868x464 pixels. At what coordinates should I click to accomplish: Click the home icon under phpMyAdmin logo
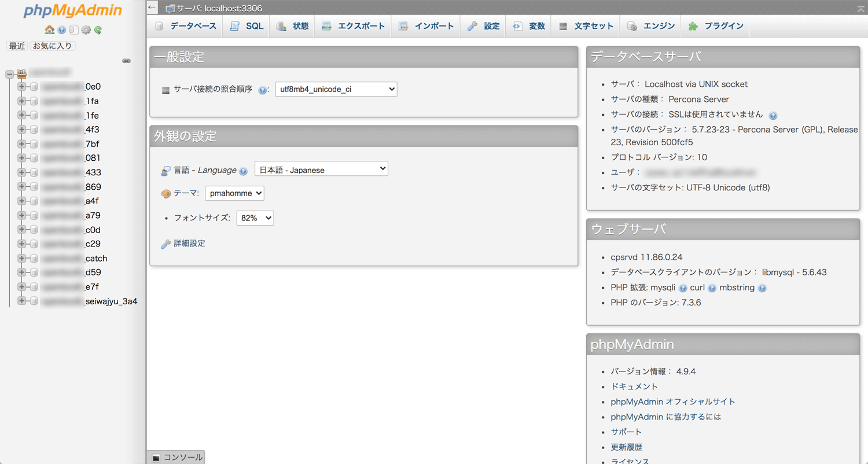click(x=49, y=30)
